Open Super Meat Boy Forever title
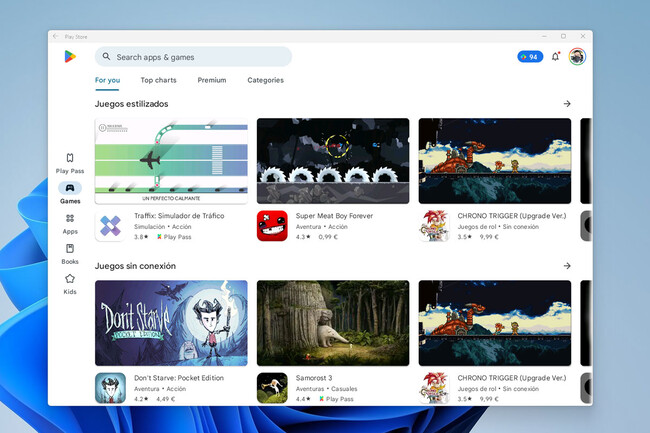 coord(334,216)
